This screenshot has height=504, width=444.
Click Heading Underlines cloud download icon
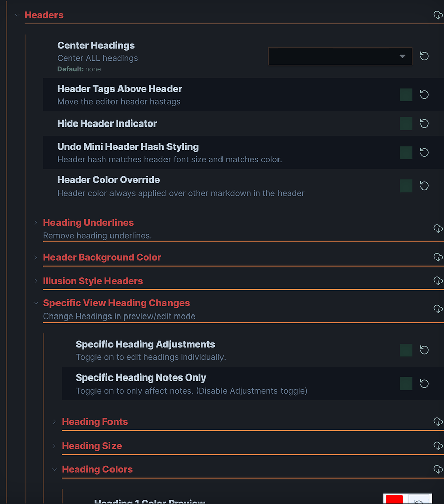(438, 228)
